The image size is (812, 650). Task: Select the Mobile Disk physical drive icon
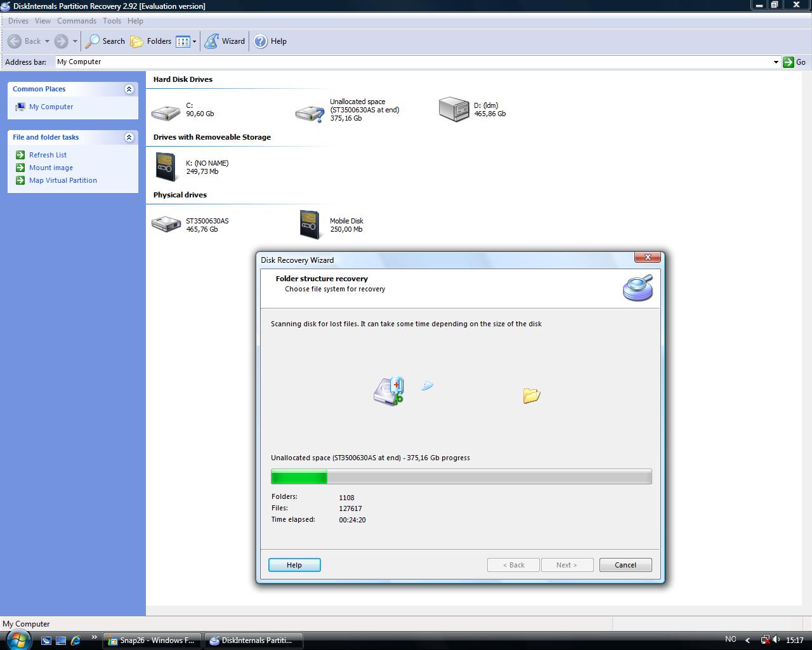pyautogui.click(x=310, y=225)
